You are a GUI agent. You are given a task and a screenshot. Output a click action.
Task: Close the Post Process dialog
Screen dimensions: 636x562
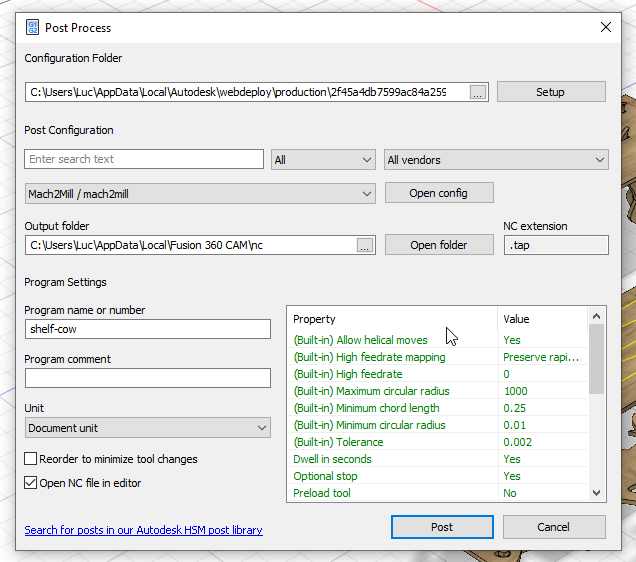(x=605, y=28)
